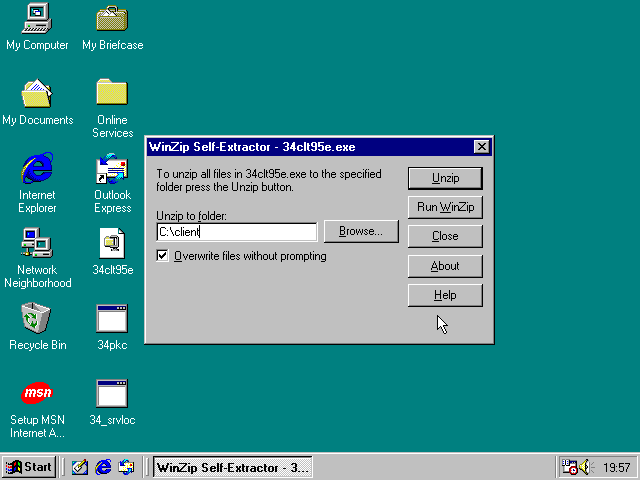
Task: Click the Run WinZip button
Action: click(x=445, y=207)
